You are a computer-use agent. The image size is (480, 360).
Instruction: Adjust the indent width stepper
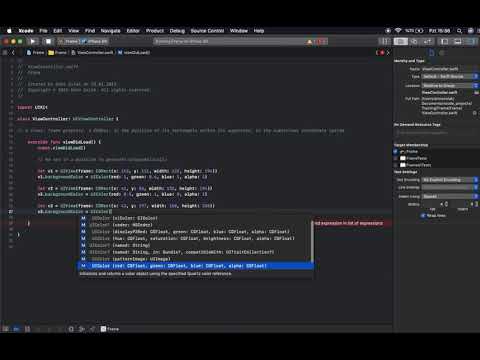(x=476, y=204)
